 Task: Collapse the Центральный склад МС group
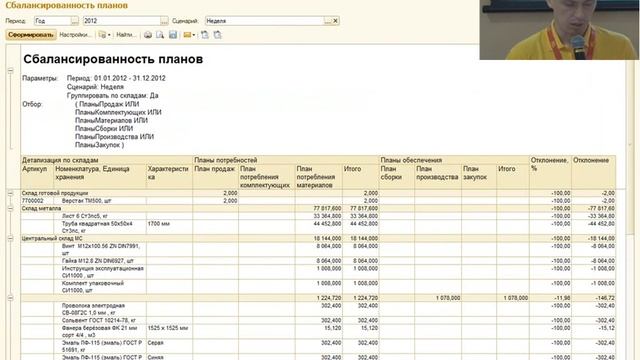click(x=11, y=238)
